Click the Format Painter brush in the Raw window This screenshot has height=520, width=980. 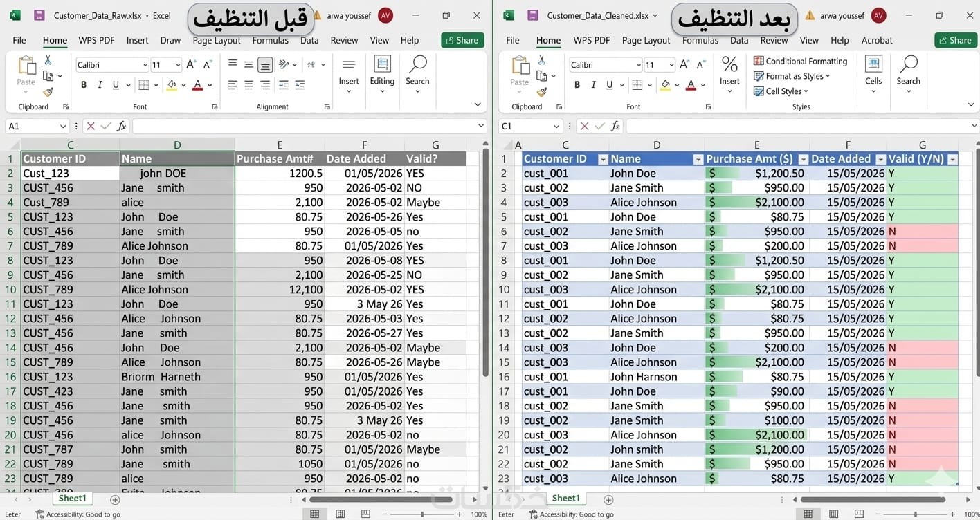pos(48,92)
